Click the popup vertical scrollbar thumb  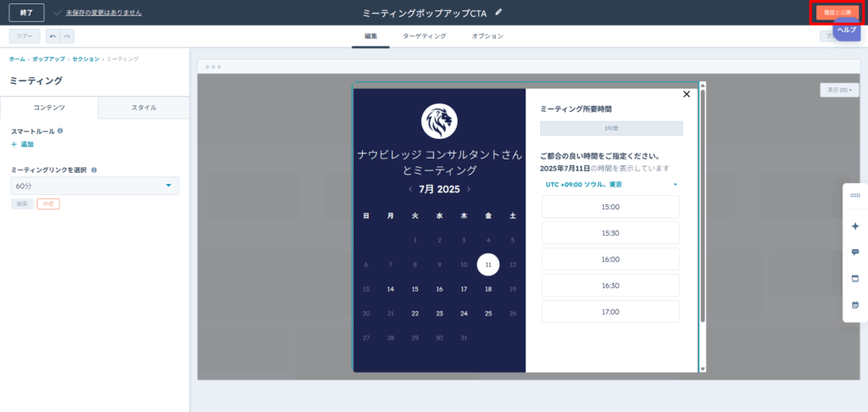pyautogui.click(x=703, y=205)
